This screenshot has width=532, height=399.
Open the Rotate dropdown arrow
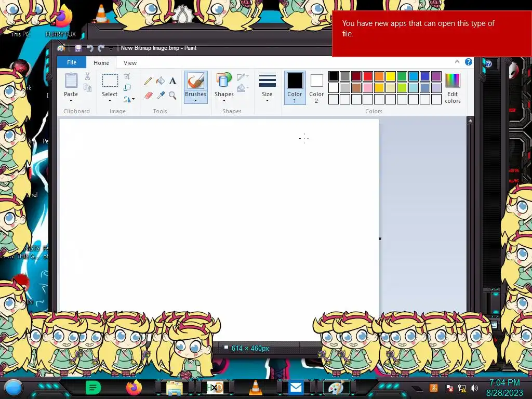pyautogui.click(x=134, y=99)
